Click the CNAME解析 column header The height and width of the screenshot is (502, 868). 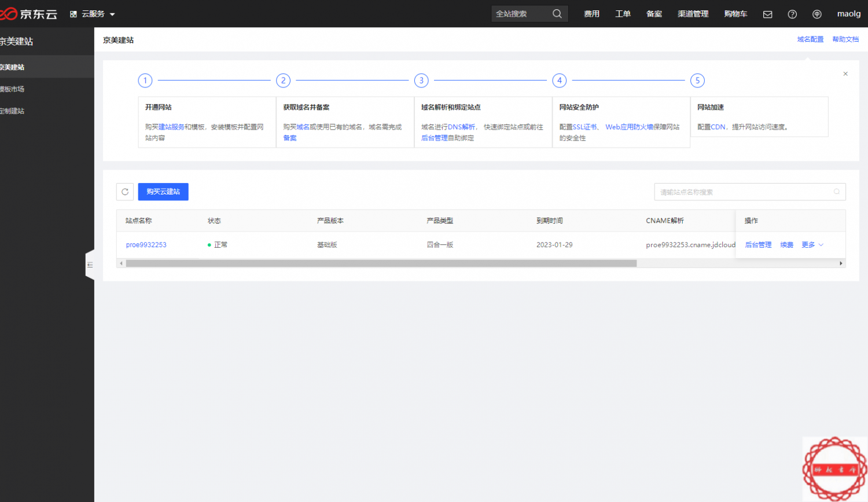click(665, 221)
